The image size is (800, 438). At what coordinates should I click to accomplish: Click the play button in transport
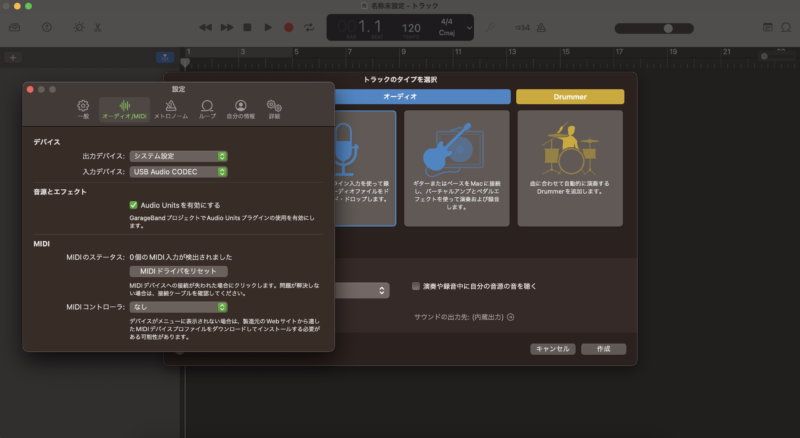[x=268, y=27]
